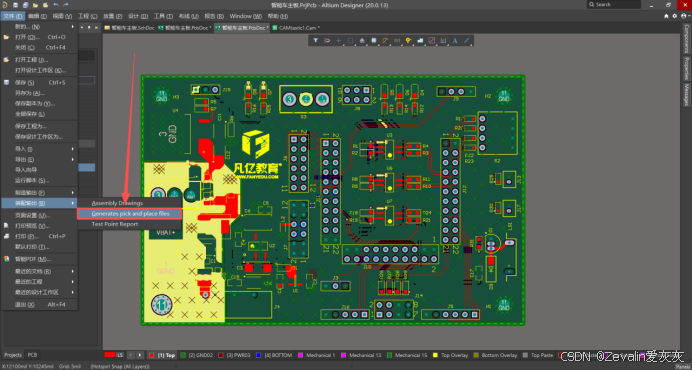Open the Properties side panel tab
692x371 pixels.
[687, 68]
